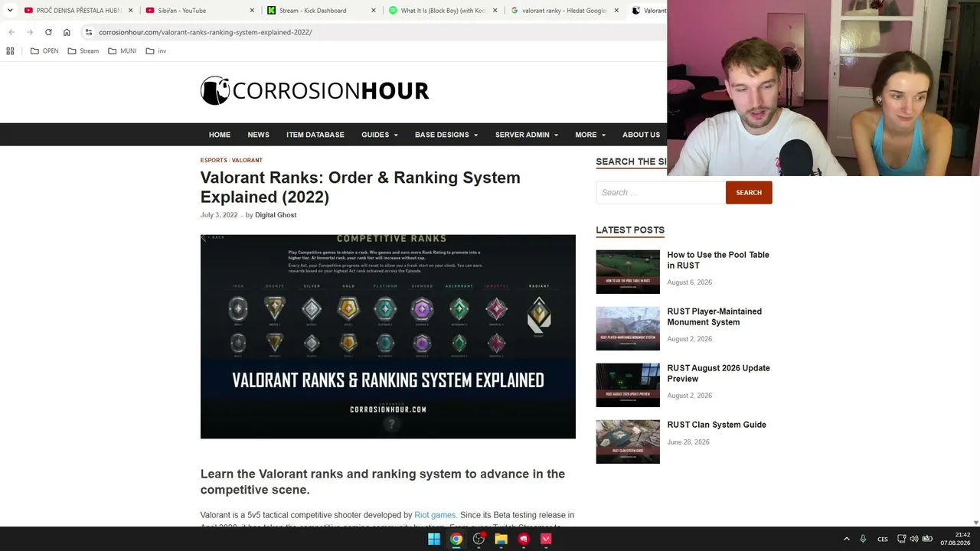The width and height of the screenshot is (980, 551).
Task: Open the battery status tray icon
Action: click(x=927, y=539)
